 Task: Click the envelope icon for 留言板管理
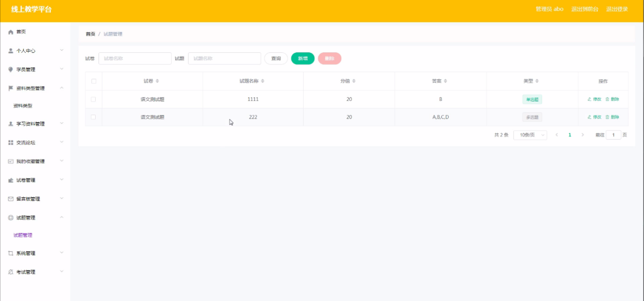11,199
